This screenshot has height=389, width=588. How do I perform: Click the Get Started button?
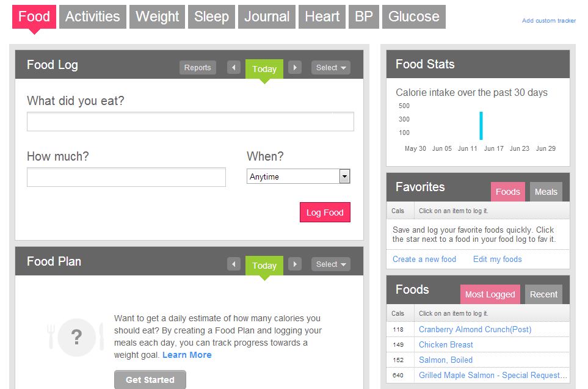[150, 380]
